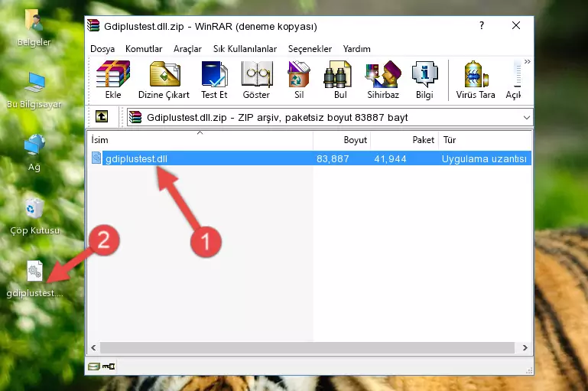Select Bu Bilgisayar desktop icon
Image resolution: width=588 pixels, height=391 pixels.
tap(34, 90)
